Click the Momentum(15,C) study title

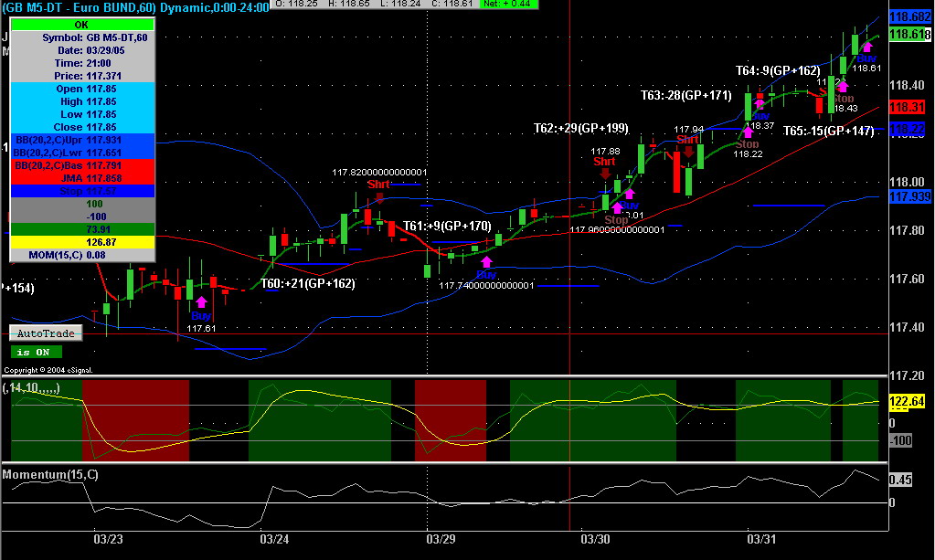point(50,475)
